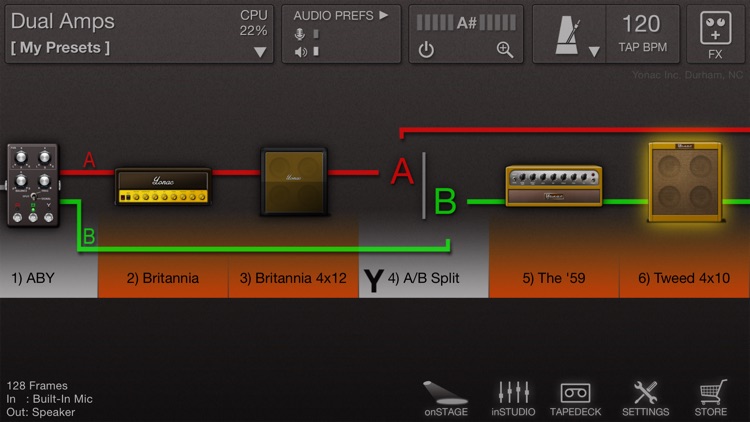Click the speaker output icon
The image size is (750, 422).
coord(300,52)
